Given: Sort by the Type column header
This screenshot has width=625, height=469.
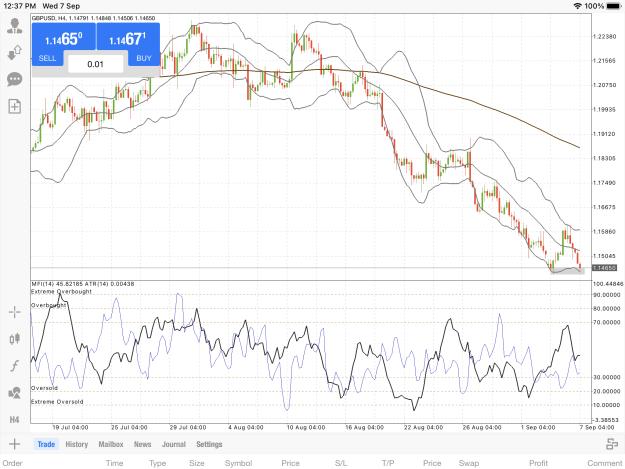Looking at the screenshot, I should pyautogui.click(x=157, y=463).
